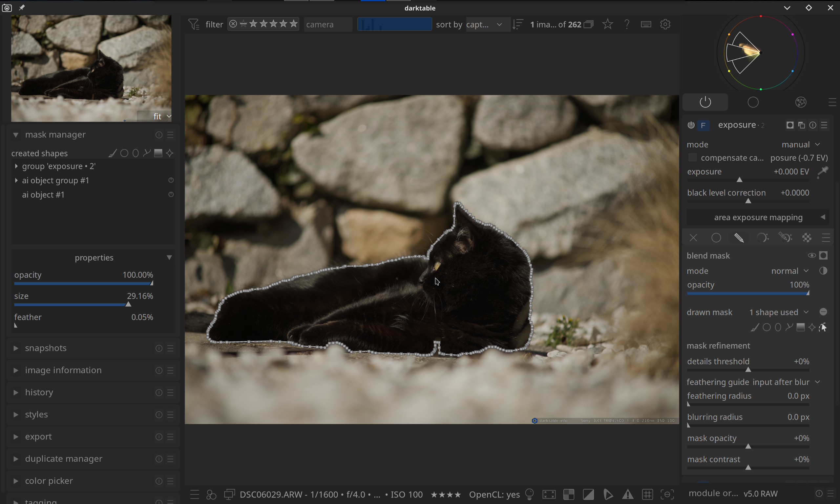Click area exposure mapping section header

[x=758, y=217]
